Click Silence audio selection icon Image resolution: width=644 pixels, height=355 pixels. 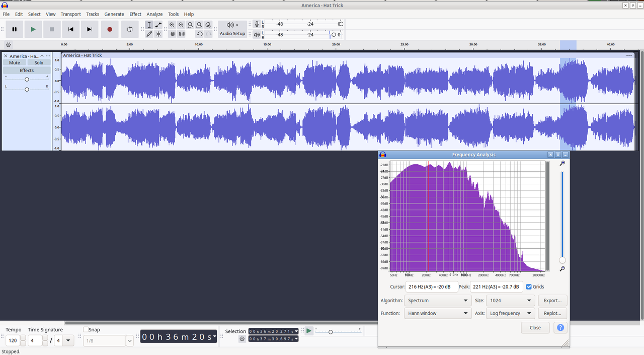[x=181, y=34]
